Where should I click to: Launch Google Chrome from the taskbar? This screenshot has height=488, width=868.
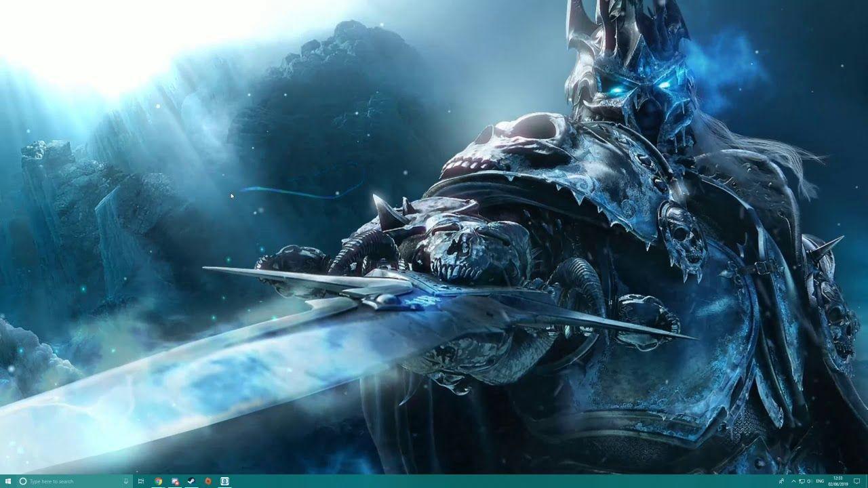pos(159,481)
